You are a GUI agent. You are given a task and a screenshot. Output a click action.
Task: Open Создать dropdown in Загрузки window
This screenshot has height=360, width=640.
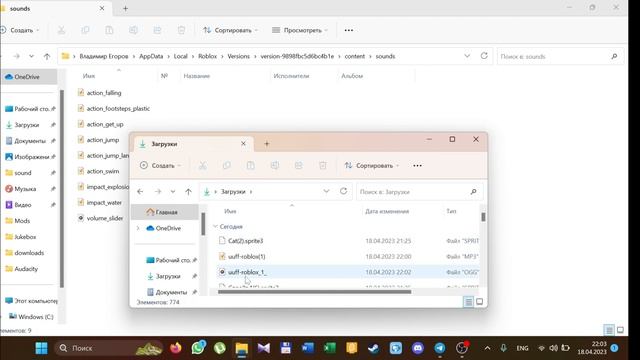(x=160, y=165)
